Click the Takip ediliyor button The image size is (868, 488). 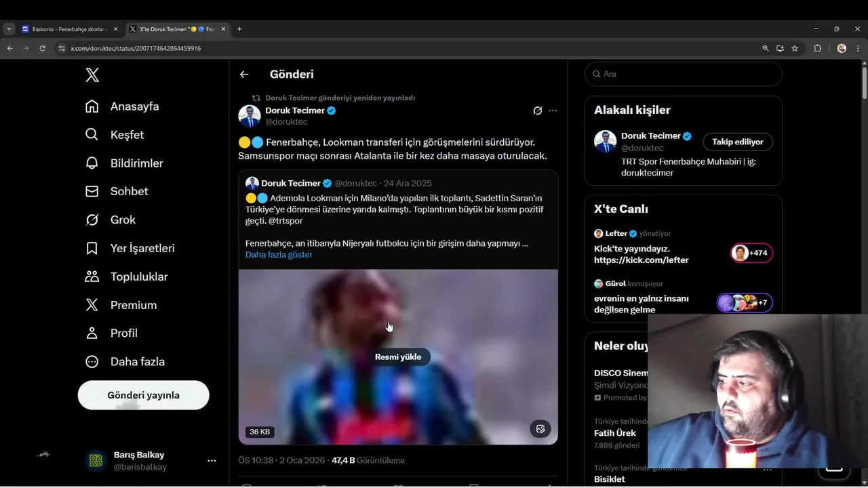pos(738,142)
